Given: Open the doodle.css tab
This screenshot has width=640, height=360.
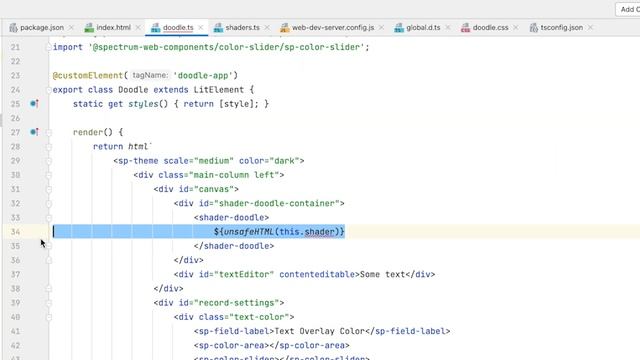Looking at the screenshot, I should click(490, 27).
